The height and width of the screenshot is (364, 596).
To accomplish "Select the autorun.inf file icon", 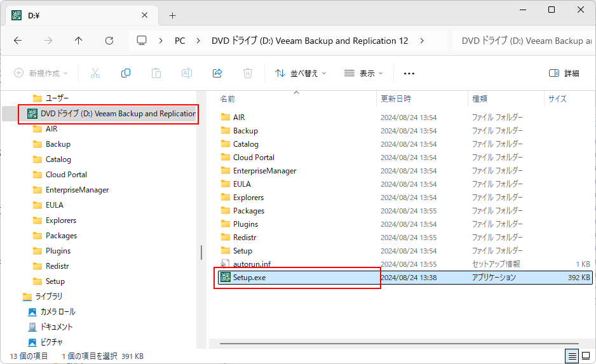I will click(225, 264).
